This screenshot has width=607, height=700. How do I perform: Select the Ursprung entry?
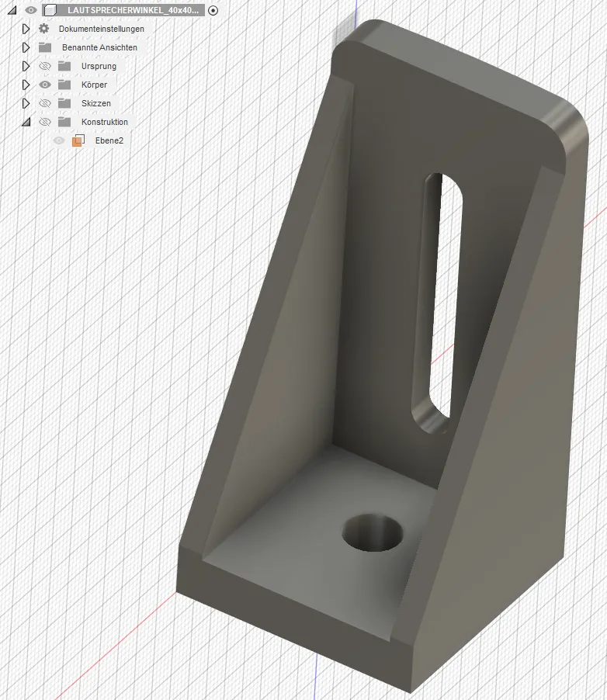coord(99,66)
